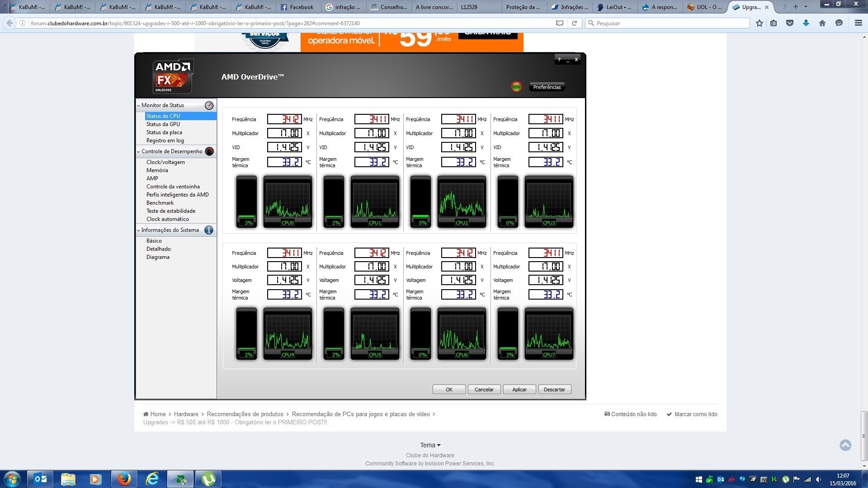Open Registro em log
The width and height of the screenshot is (868, 488).
[x=165, y=141]
